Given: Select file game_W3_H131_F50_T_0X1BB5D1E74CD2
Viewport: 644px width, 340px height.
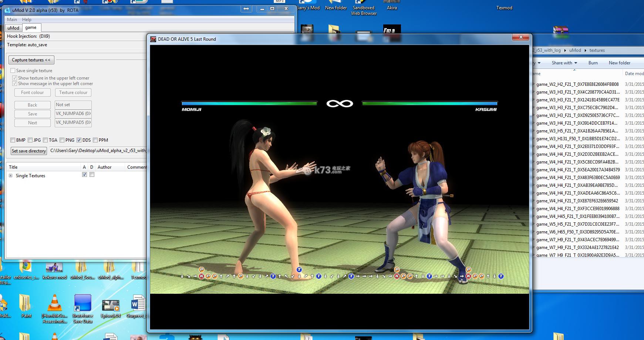Looking at the screenshot, I should [577, 139].
